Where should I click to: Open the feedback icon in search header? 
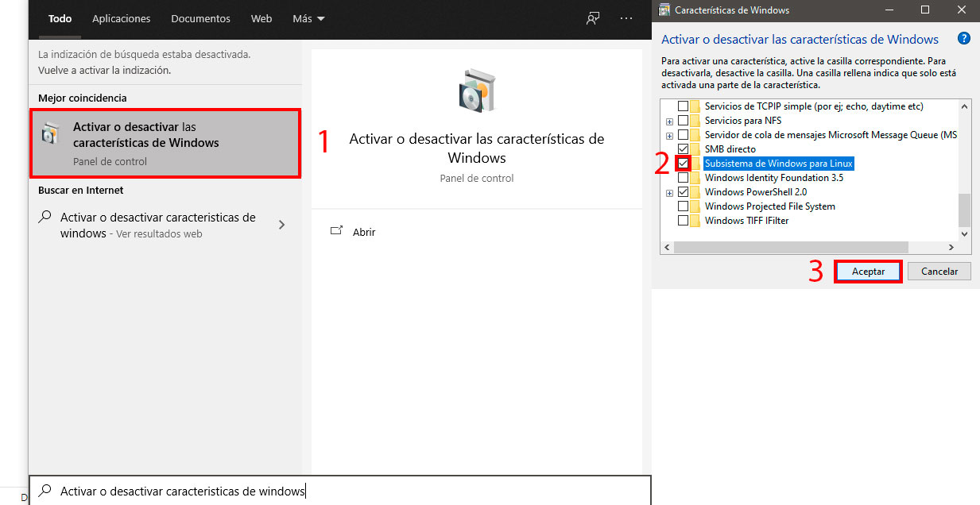tap(593, 18)
